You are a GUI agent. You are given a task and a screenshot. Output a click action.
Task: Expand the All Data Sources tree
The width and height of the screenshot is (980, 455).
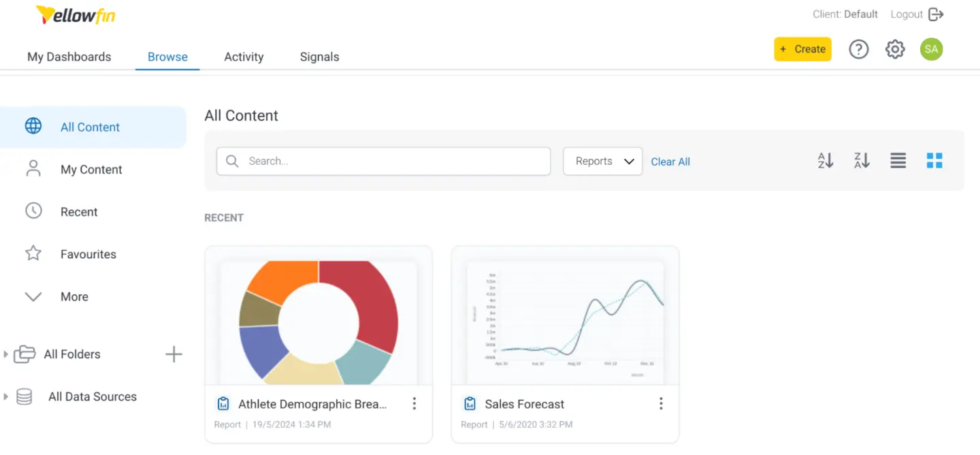click(x=6, y=396)
